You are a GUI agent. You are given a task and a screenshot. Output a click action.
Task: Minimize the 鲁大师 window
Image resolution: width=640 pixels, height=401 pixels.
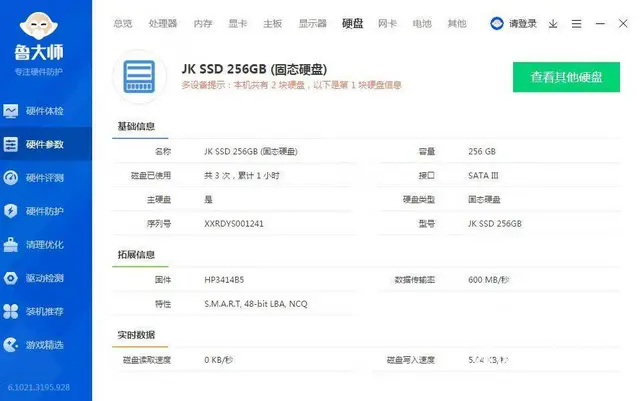(600, 24)
